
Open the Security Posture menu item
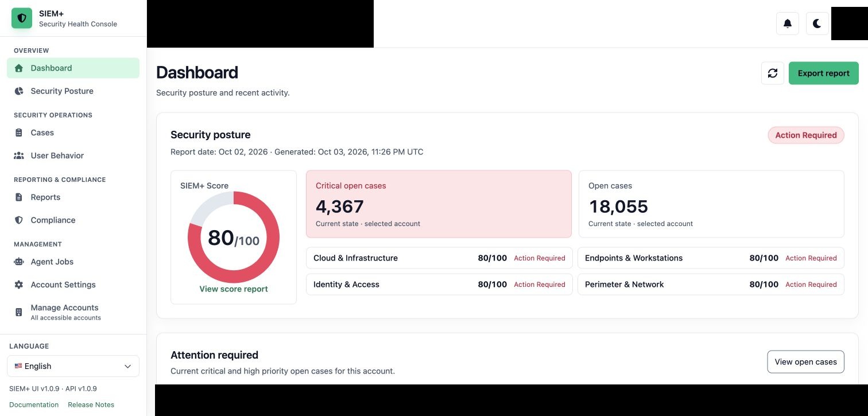pyautogui.click(x=73, y=91)
